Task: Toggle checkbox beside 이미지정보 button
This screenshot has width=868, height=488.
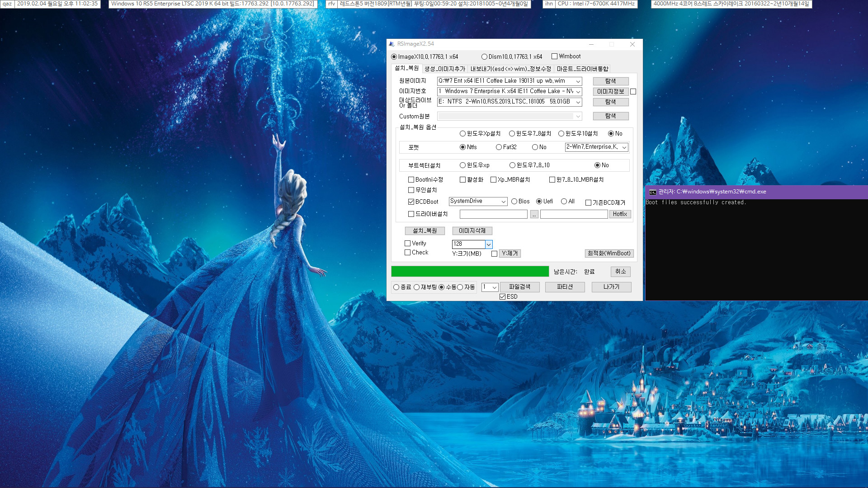Action: tap(633, 92)
